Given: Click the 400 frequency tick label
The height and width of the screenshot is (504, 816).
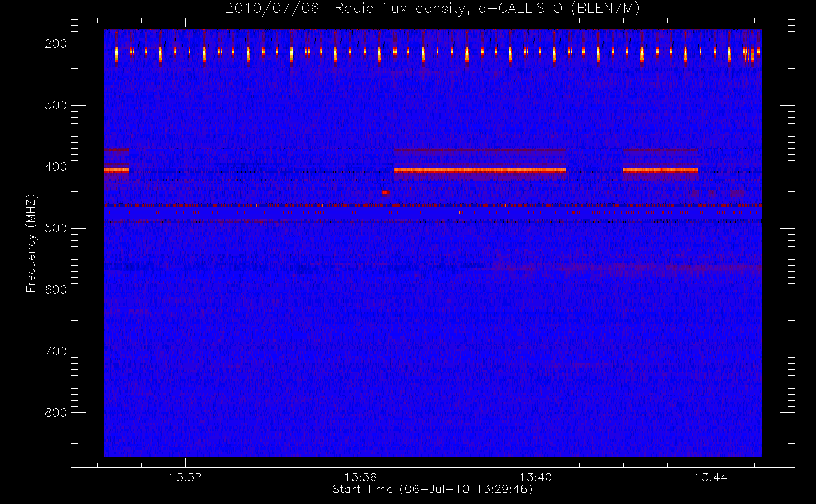Looking at the screenshot, I should [56, 167].
